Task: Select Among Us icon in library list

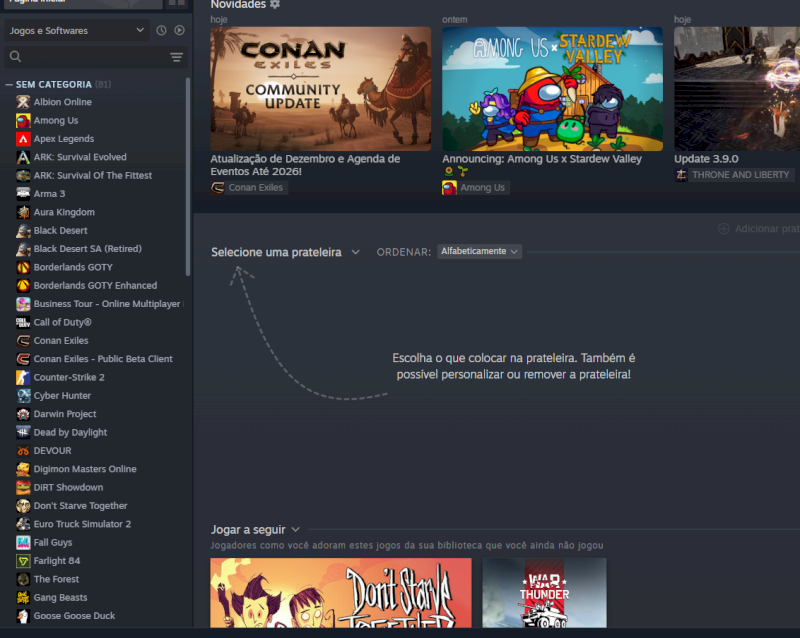Action: [x=23, y=120]
